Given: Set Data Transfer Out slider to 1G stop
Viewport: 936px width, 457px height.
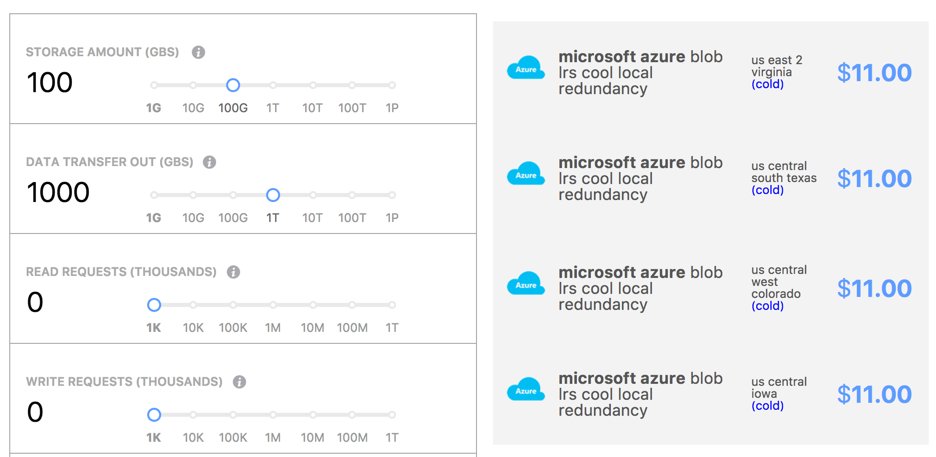Looking at the screenshot, I should point(154,195).
